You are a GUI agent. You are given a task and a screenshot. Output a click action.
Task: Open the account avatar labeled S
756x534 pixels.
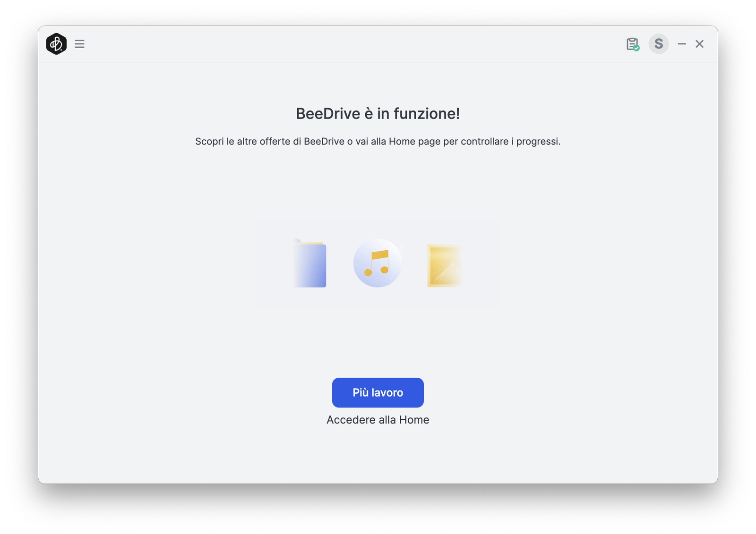(659, 44)
